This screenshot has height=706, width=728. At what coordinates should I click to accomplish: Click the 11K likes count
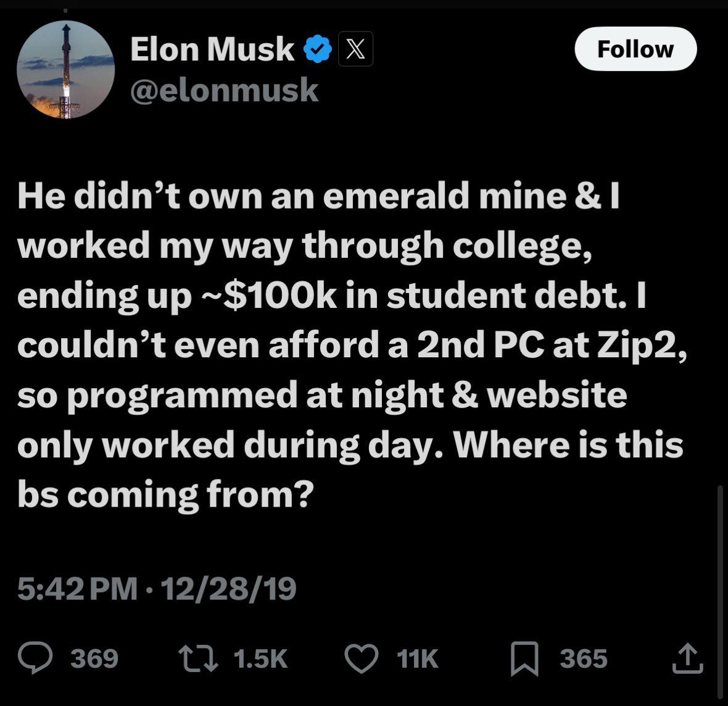[418, 658]
